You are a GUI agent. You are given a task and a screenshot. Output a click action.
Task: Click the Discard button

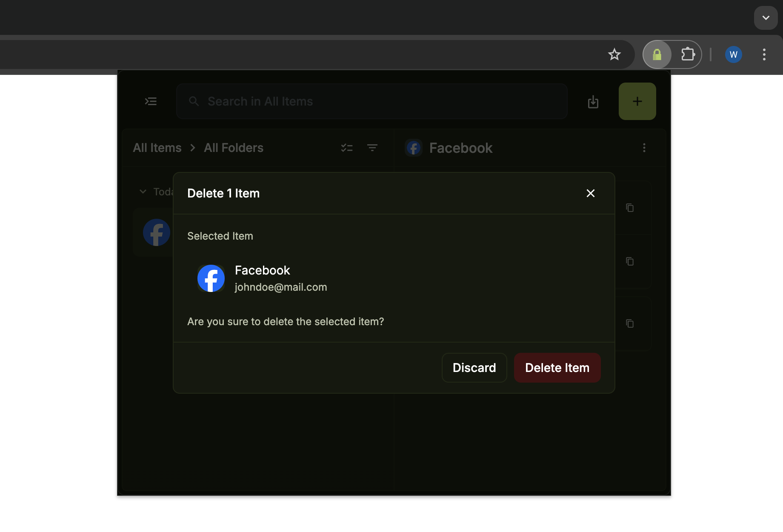[474, 368]
